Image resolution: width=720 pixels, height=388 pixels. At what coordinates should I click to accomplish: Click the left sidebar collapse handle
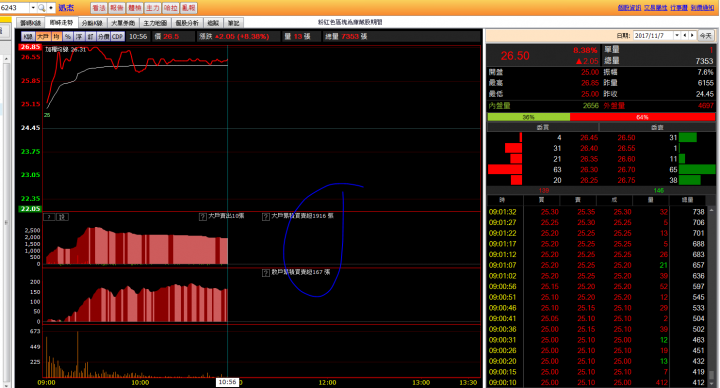coord(6,222)
